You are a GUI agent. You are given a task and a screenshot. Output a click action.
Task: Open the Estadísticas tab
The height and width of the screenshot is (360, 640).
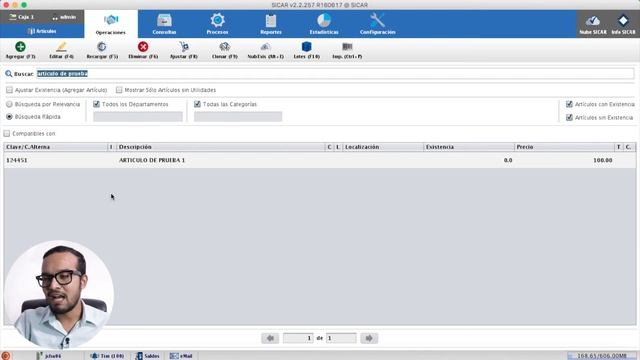(x=324, y=24)
